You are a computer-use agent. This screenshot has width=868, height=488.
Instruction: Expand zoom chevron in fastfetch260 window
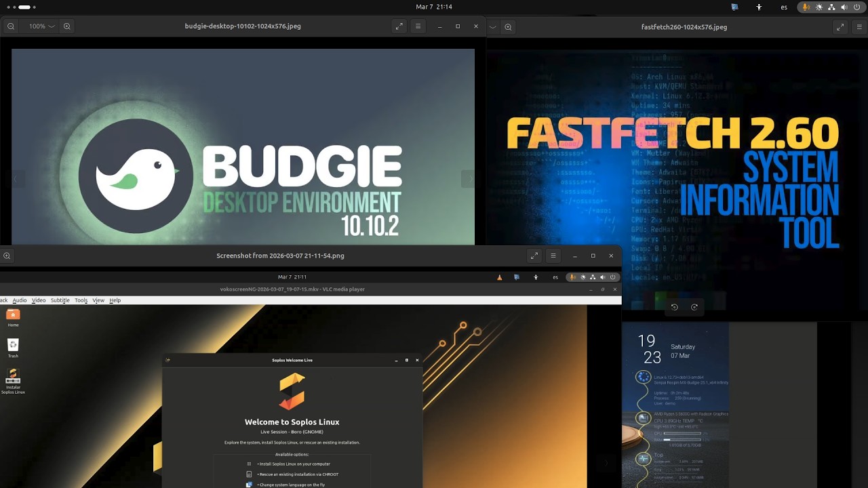[x=493, y=27]
